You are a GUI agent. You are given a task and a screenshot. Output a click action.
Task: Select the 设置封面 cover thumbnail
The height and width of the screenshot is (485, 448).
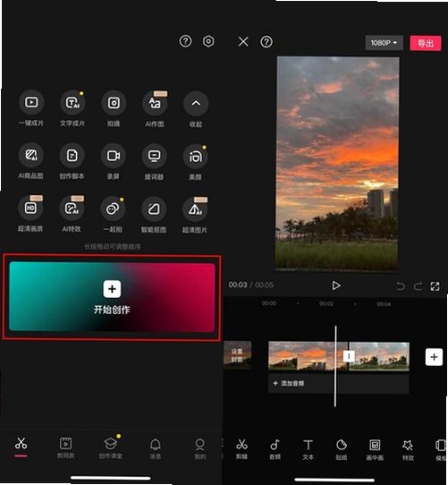(238, 355)
